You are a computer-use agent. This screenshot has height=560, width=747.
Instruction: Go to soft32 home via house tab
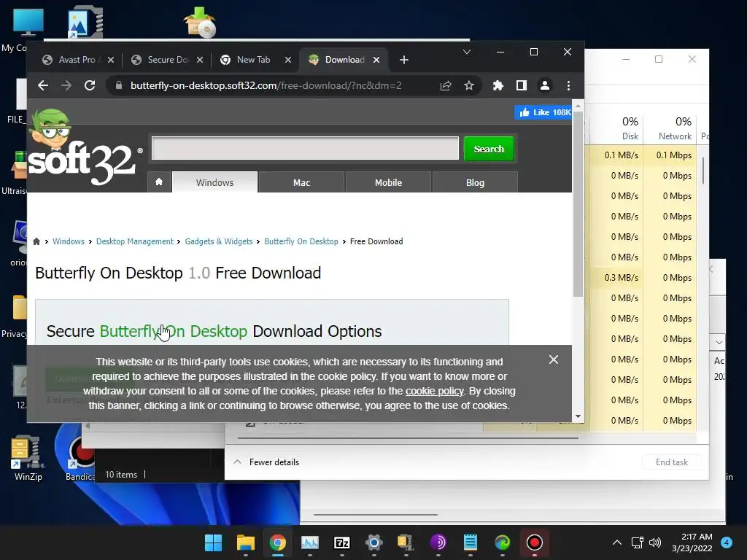tap(159, 182)
